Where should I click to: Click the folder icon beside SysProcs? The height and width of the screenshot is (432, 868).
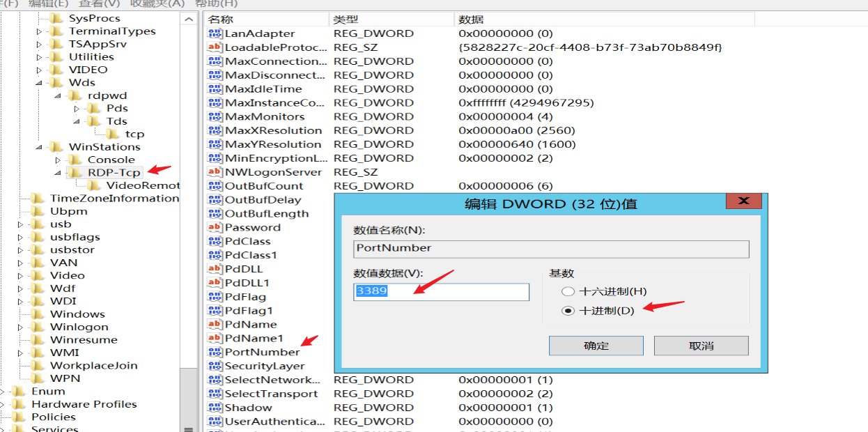click(57, 19)
